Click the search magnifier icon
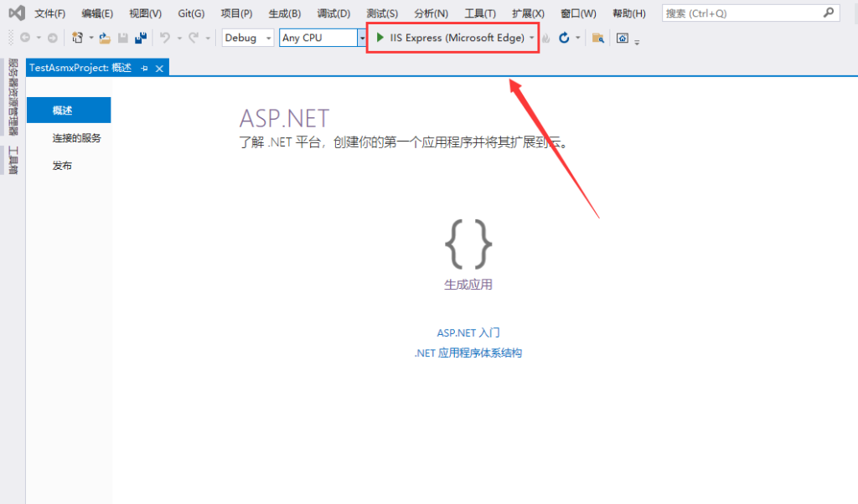The width and height of the screenshot is (858, 504). click(x=829, y=13)
